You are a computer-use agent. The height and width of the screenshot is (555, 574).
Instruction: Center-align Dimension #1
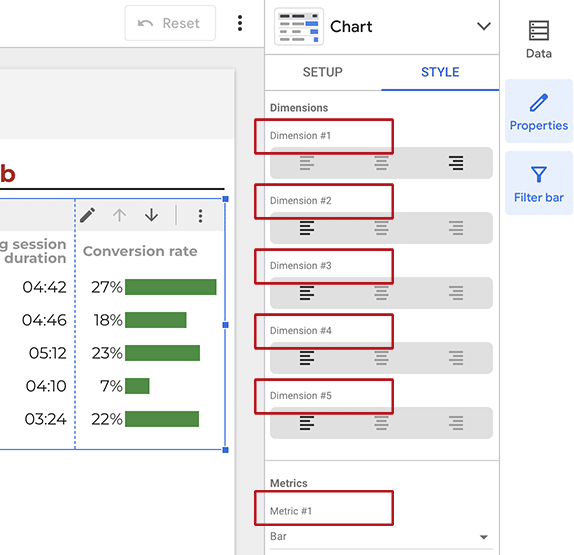pyautogui.click(x=381, y=163)
